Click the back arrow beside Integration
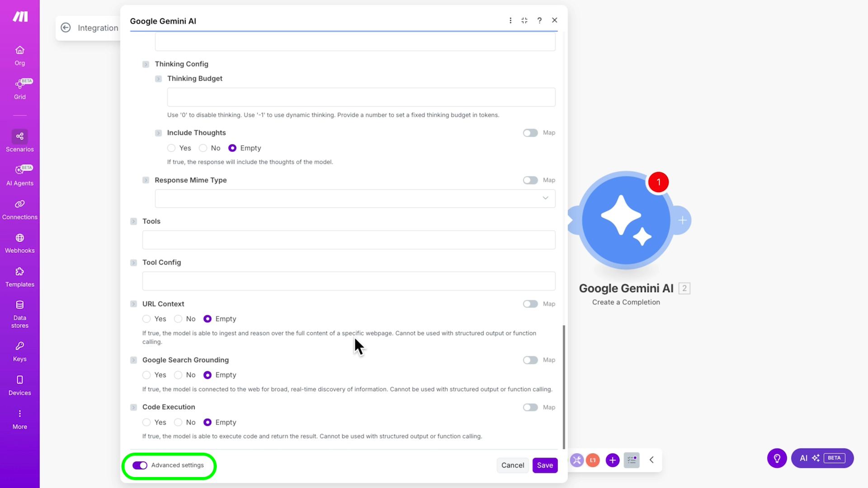Screen dimensions: 868x488 click(66, 28)
